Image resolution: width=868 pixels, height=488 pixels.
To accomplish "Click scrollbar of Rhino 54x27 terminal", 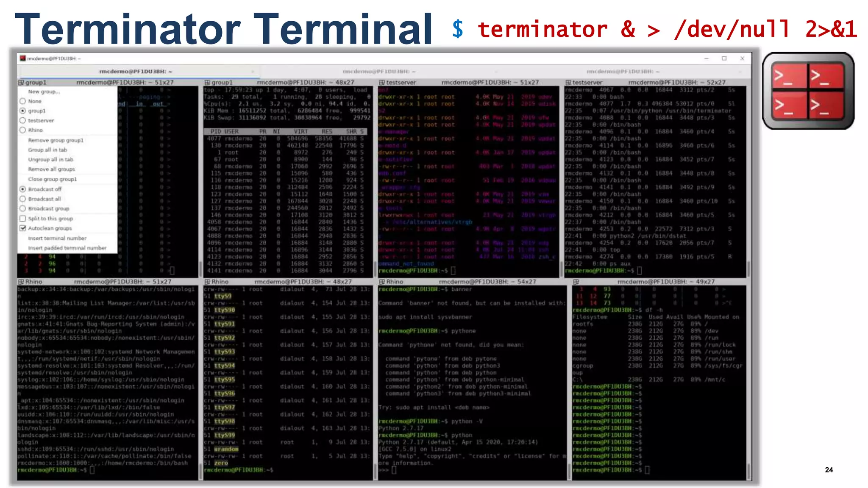I will coord(569,471).
